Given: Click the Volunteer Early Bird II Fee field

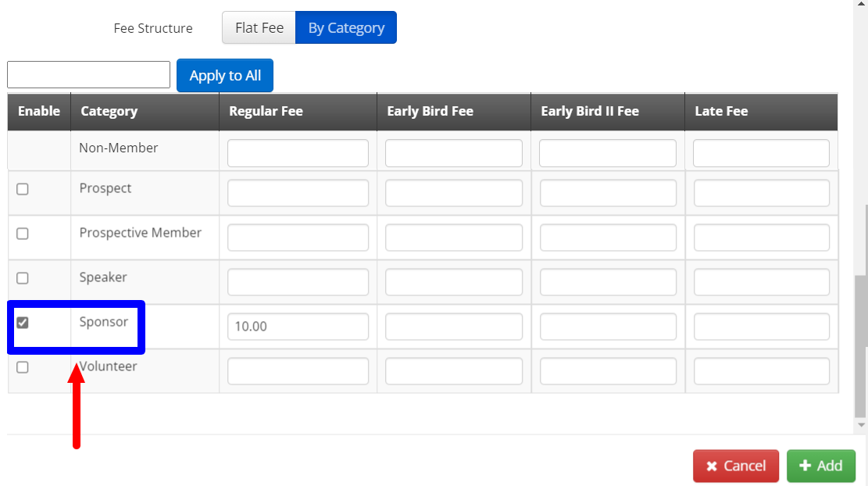Looking at the screenshot, I should pyautogui.click(x=608, y=371).
